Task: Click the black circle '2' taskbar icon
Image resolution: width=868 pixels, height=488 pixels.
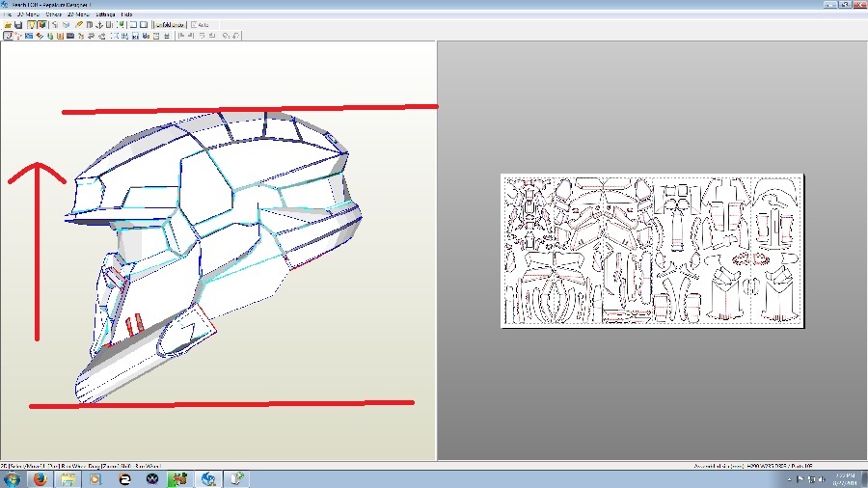Action: coord(124,479)
